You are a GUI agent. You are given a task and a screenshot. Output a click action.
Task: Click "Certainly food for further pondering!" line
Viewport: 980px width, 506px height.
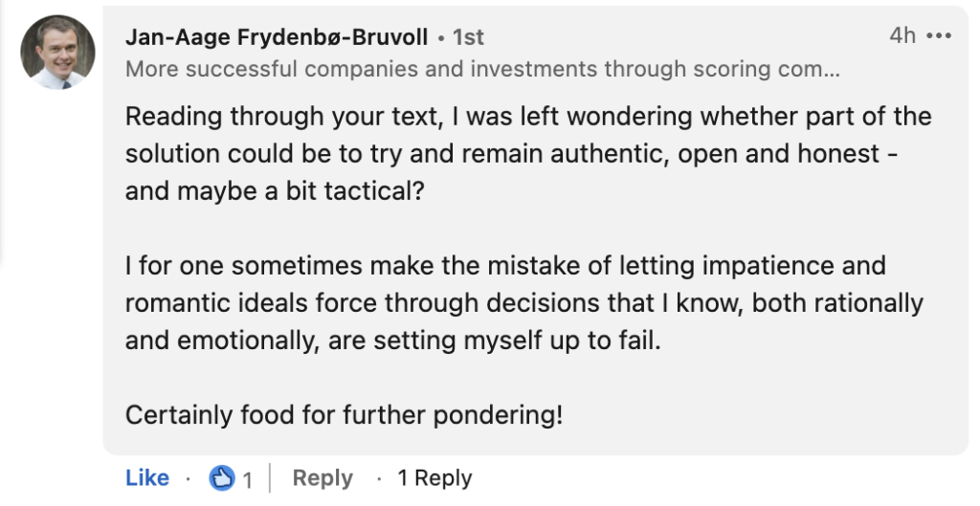coord(345,415)
